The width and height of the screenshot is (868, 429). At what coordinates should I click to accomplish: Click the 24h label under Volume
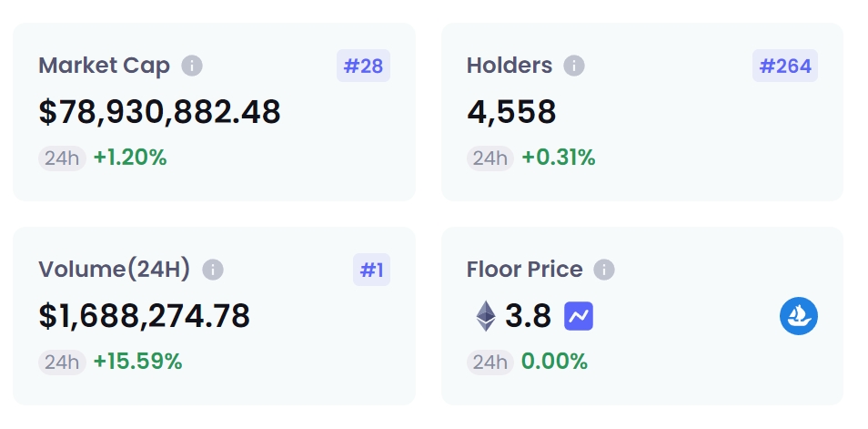pos(62,362)
